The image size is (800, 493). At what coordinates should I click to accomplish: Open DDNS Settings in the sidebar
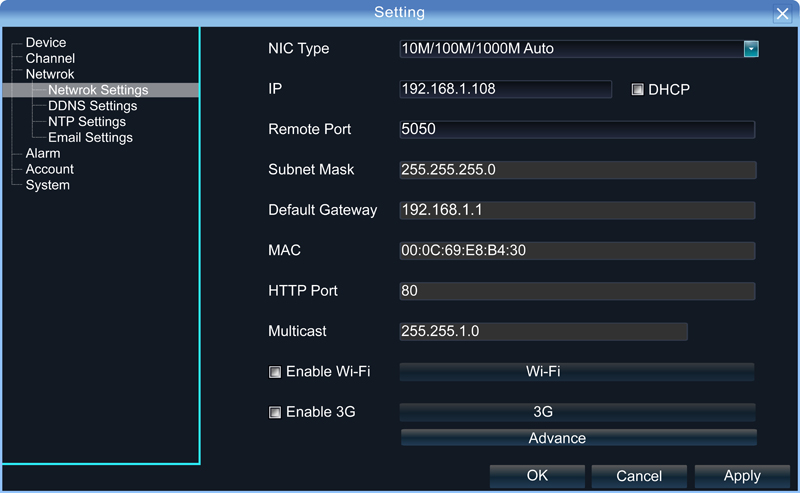(x=92, y=106)
